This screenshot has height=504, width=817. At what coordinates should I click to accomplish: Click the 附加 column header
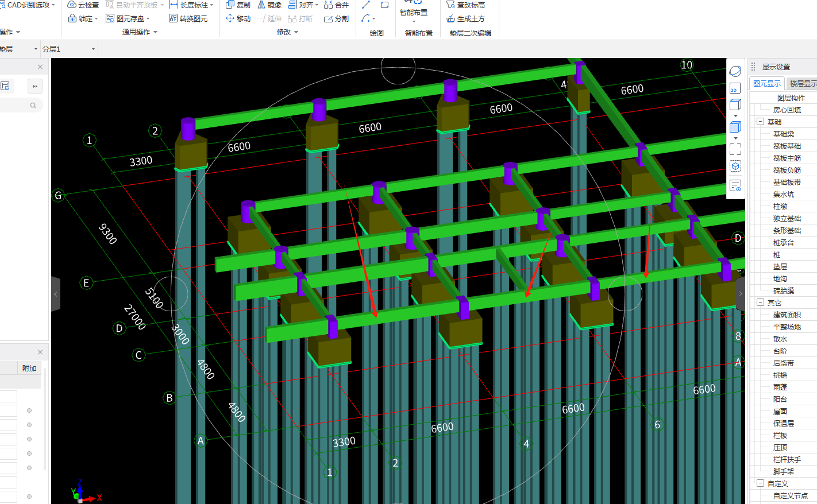29,368
